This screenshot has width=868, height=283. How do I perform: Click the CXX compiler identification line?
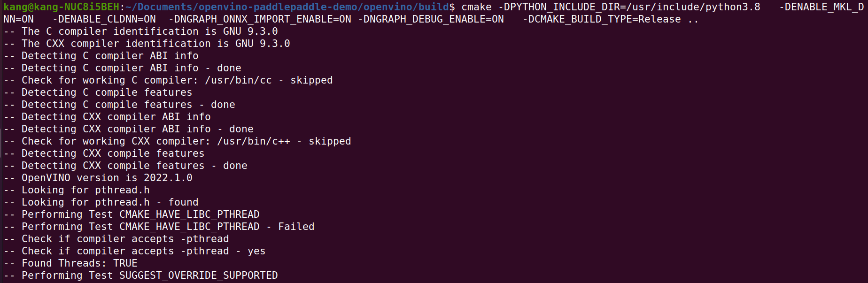pos(147,44)
